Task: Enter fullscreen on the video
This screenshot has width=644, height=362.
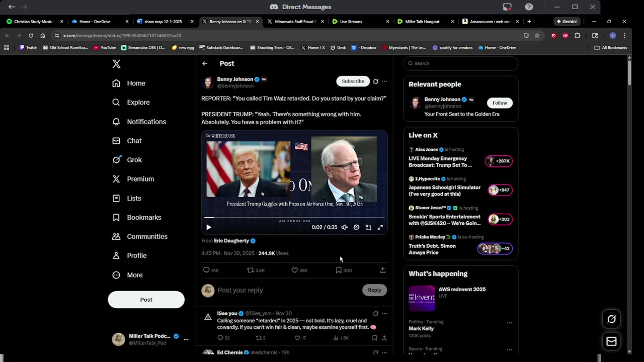Action: (380, 227)
